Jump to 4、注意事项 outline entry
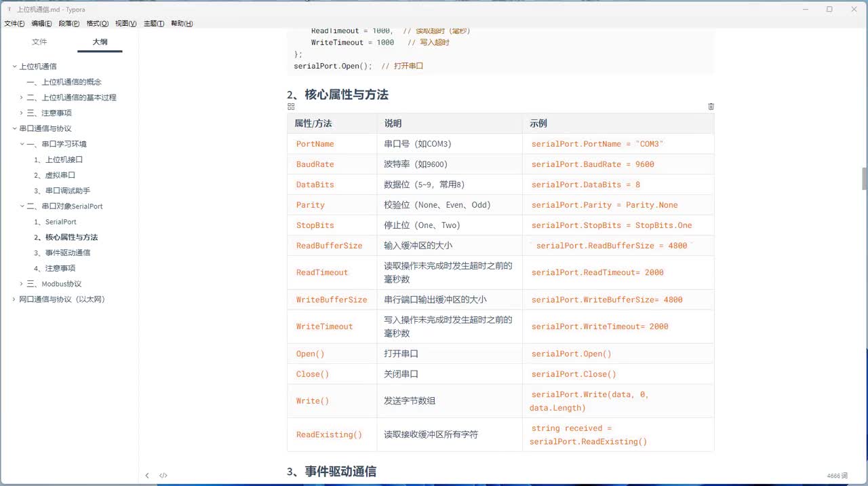Image resolution: width=868 pixels, height=486 pixels. (54, 268)
